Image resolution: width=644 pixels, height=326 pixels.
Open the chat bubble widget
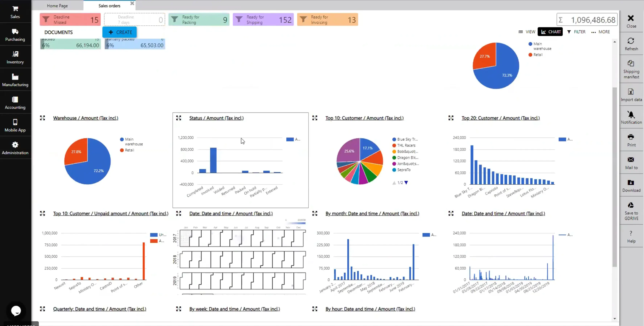pos(16,311)
